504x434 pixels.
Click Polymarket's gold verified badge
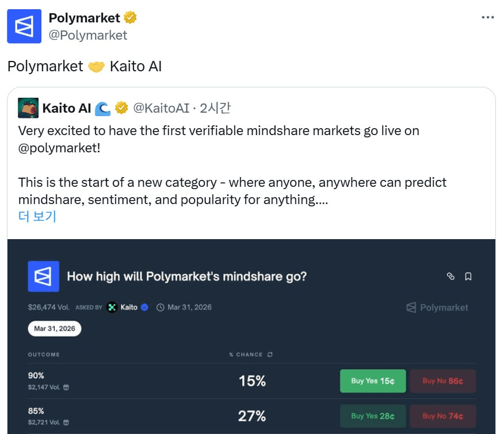(x=130, y=17)
